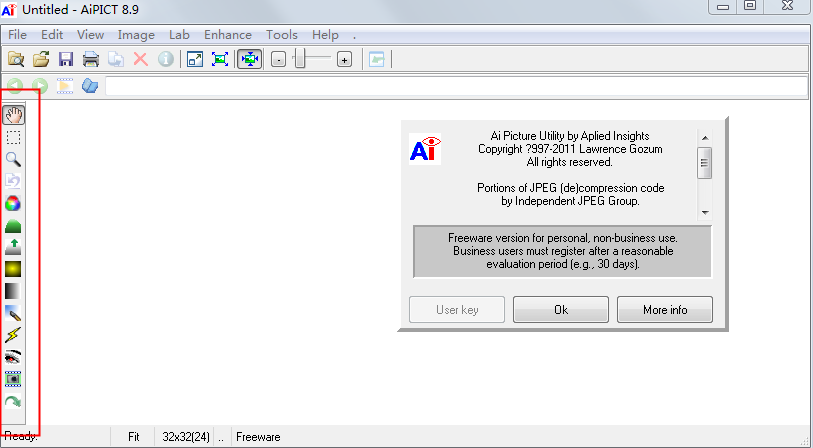Click the greyed copy pages icon
This screenshot has height=448, width=813.
click(116, 59)
